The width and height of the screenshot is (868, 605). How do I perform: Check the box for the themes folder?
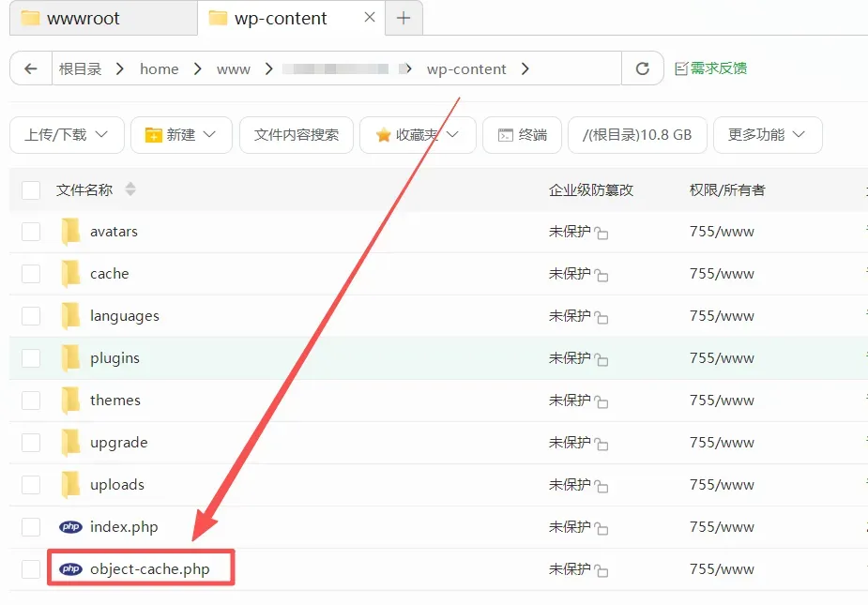31,401
